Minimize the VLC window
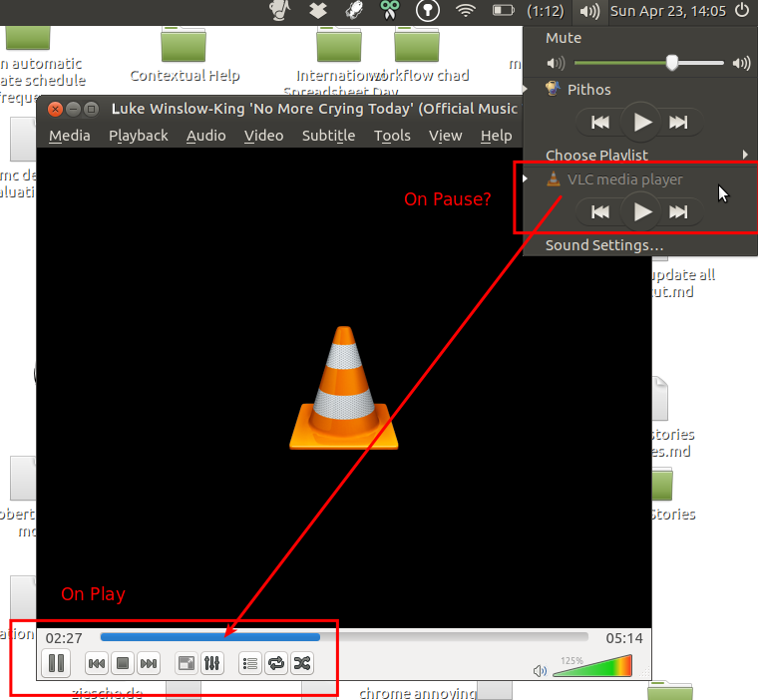 pyautogui.click(x=73, y=110)
